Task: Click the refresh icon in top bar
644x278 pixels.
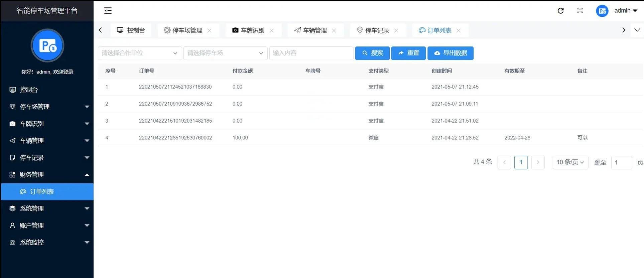Action: 560,11
